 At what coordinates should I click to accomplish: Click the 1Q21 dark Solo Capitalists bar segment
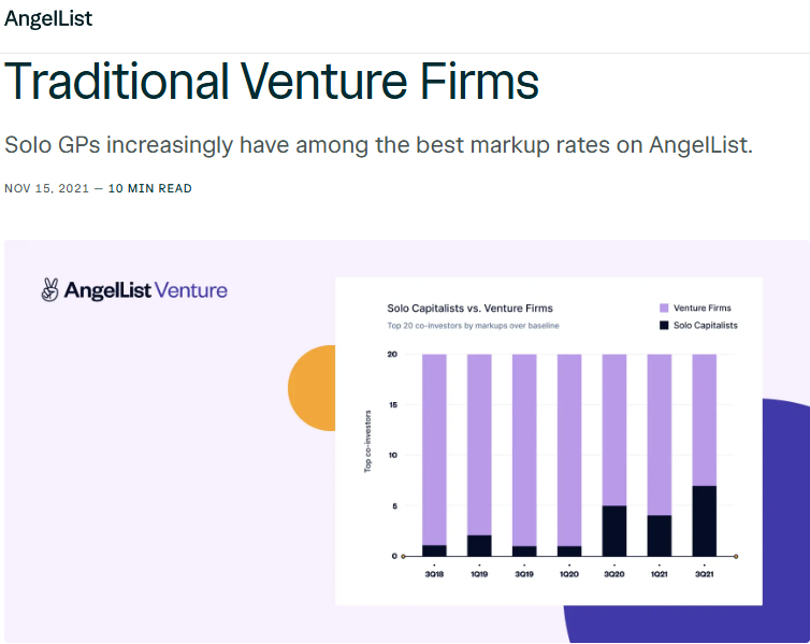659,536
